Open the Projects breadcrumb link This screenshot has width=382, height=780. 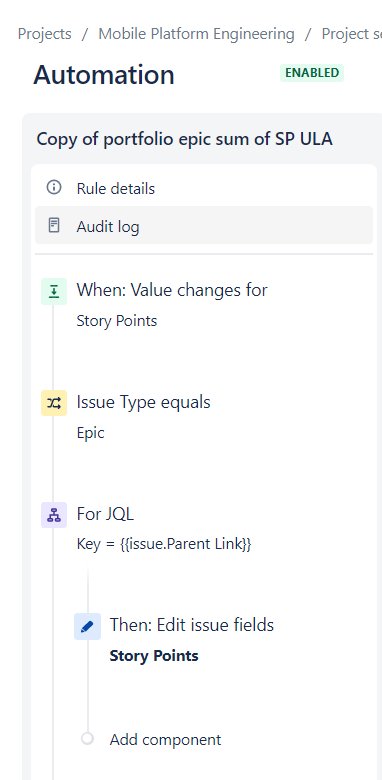44,34
